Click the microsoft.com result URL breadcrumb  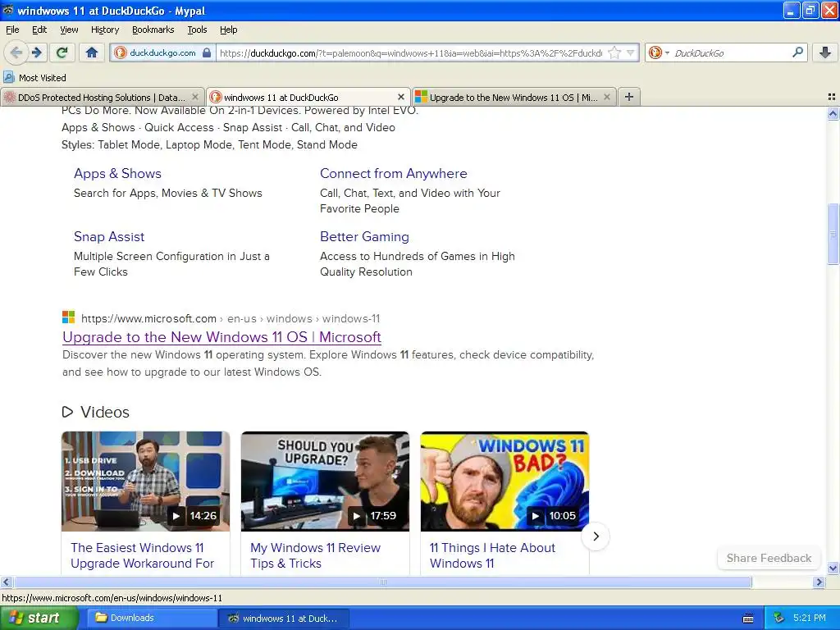(231, 318)
